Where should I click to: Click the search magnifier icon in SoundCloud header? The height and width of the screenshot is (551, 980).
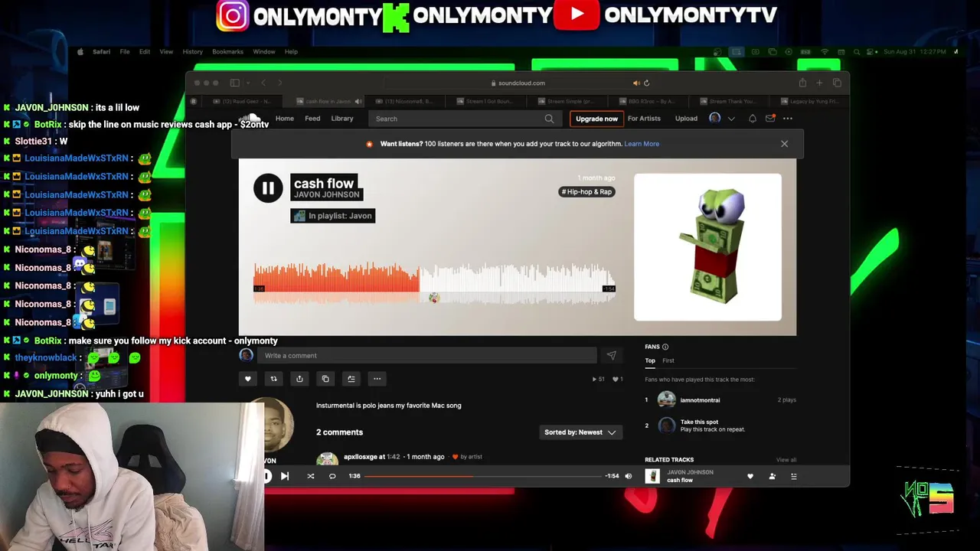(x=549, y=119)
